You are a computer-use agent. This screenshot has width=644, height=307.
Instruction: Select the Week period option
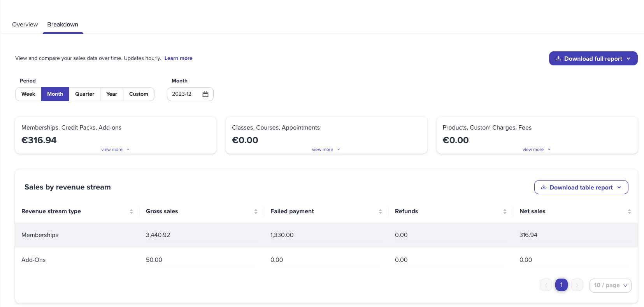point(28,94)
